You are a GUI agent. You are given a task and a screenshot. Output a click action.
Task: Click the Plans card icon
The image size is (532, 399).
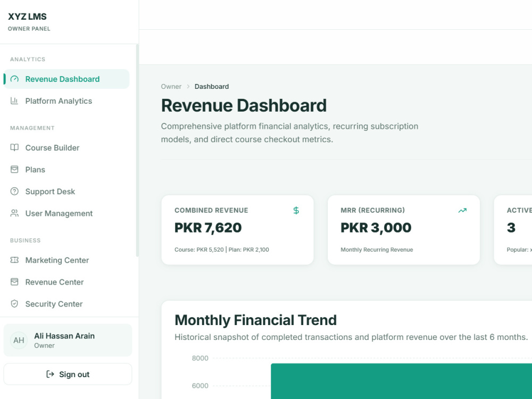14,169
